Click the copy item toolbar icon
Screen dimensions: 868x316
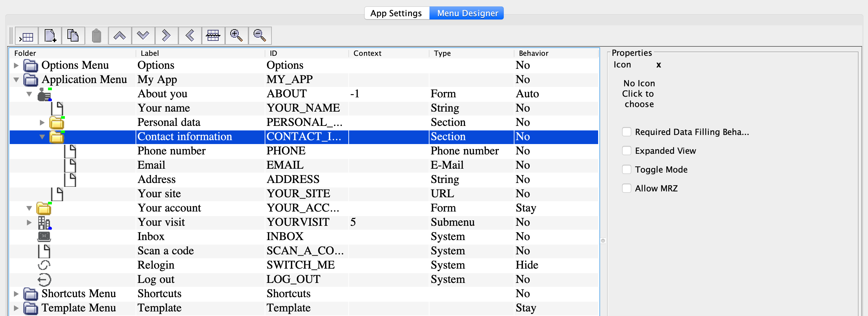(x=73, y=35)
